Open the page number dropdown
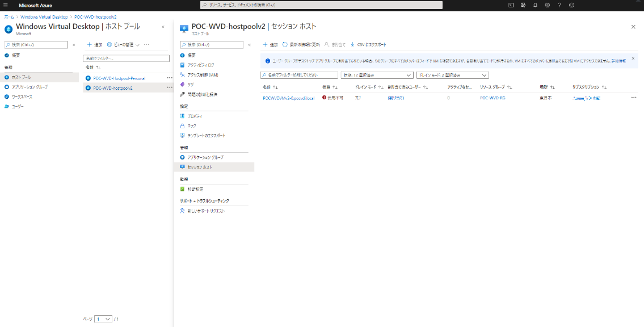Viewport: 644px width, 327px height. point(103,319)
